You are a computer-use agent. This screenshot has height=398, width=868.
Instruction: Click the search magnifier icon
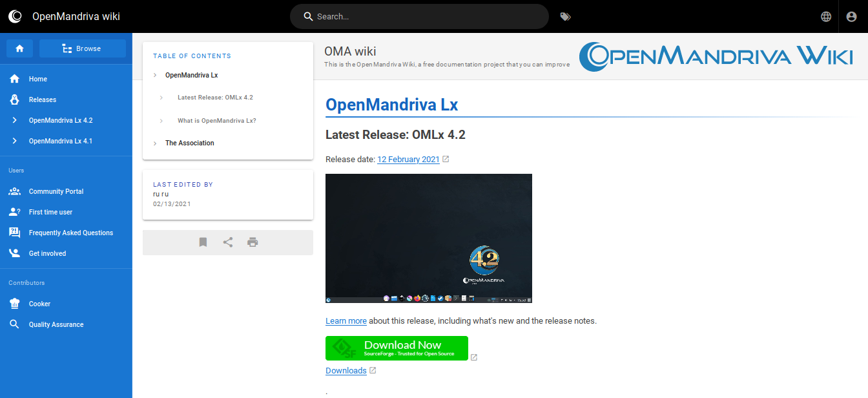click(308, 17)
